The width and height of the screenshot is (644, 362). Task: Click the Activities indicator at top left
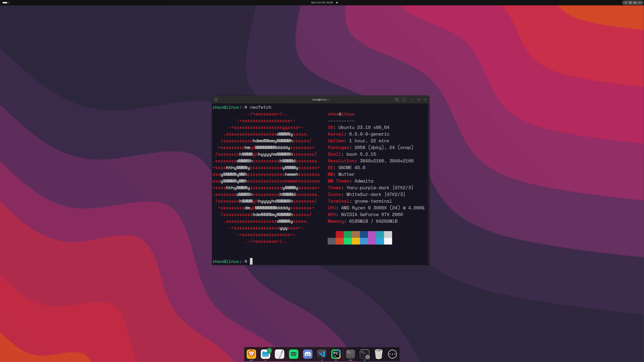coord(5,3)
